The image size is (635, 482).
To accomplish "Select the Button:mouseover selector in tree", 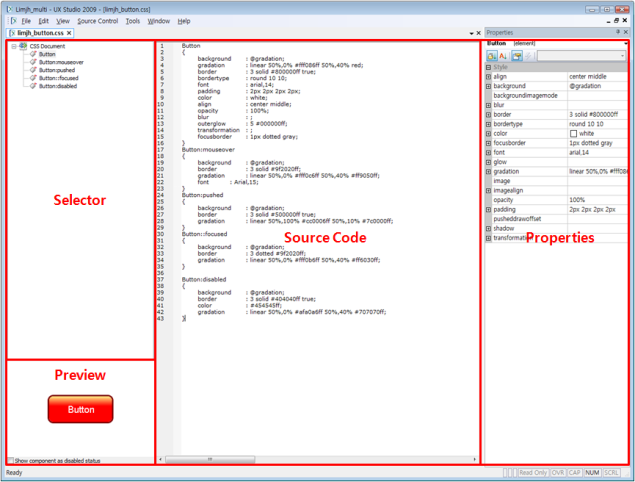I will coord(54,62).
